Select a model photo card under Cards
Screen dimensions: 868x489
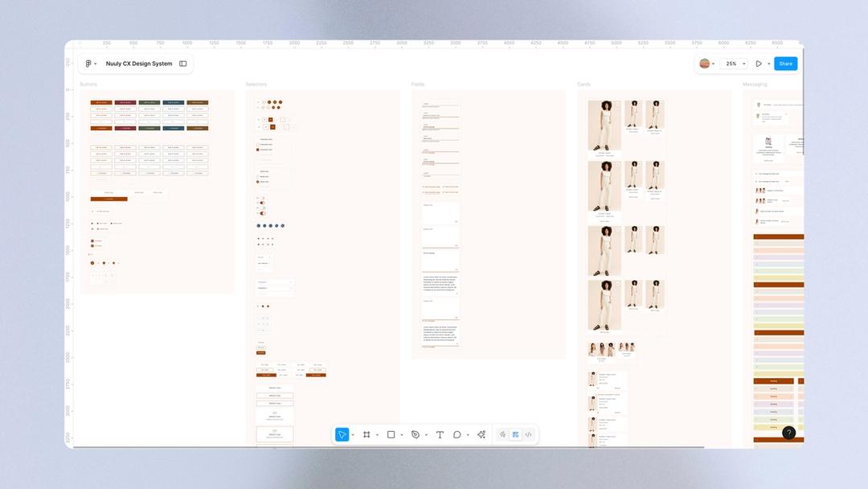604,125
